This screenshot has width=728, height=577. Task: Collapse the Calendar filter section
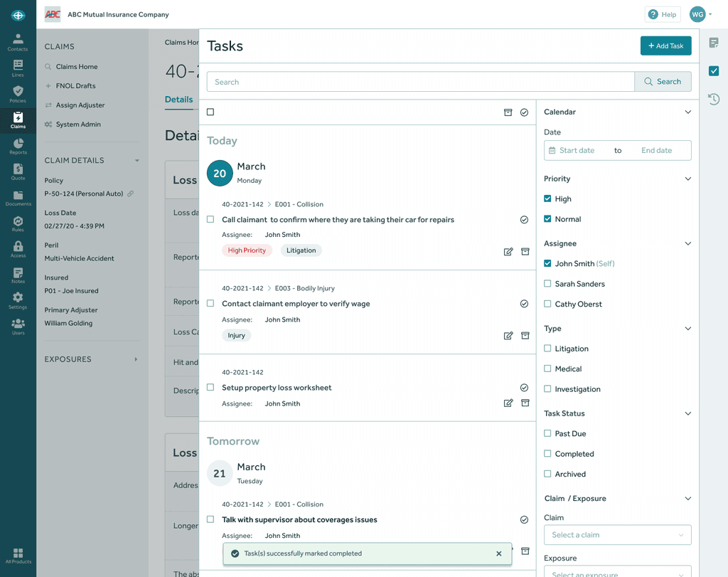coord(687,112)
